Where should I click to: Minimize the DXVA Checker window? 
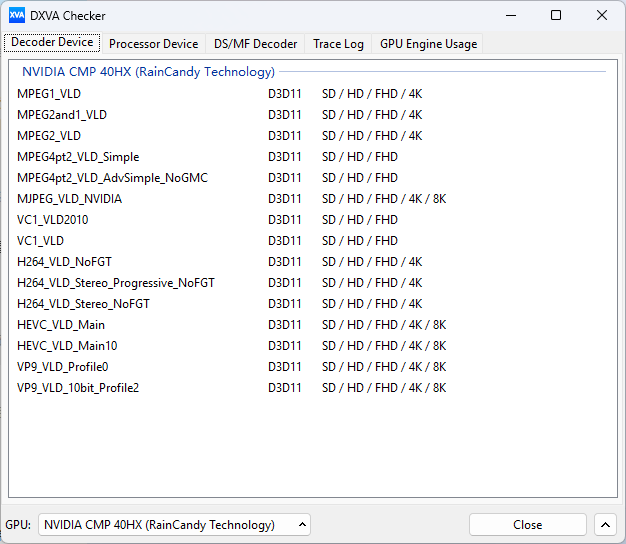(510, 16)
